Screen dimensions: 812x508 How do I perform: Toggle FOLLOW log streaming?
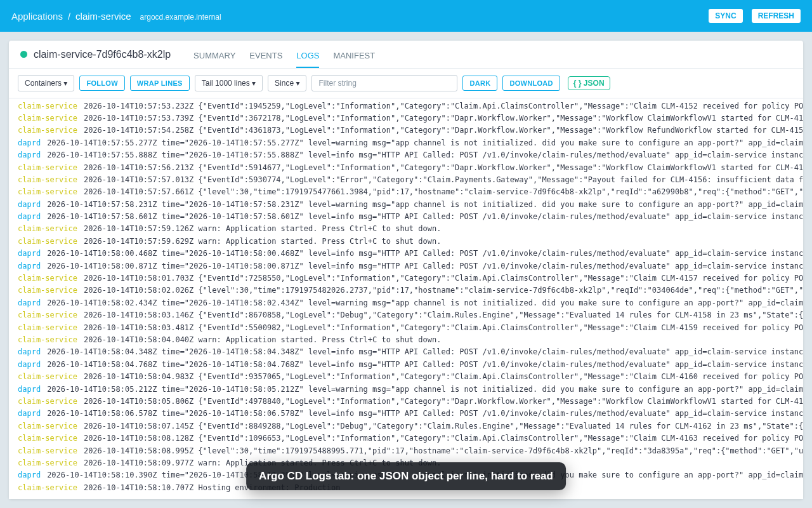(x=102, y=83)
